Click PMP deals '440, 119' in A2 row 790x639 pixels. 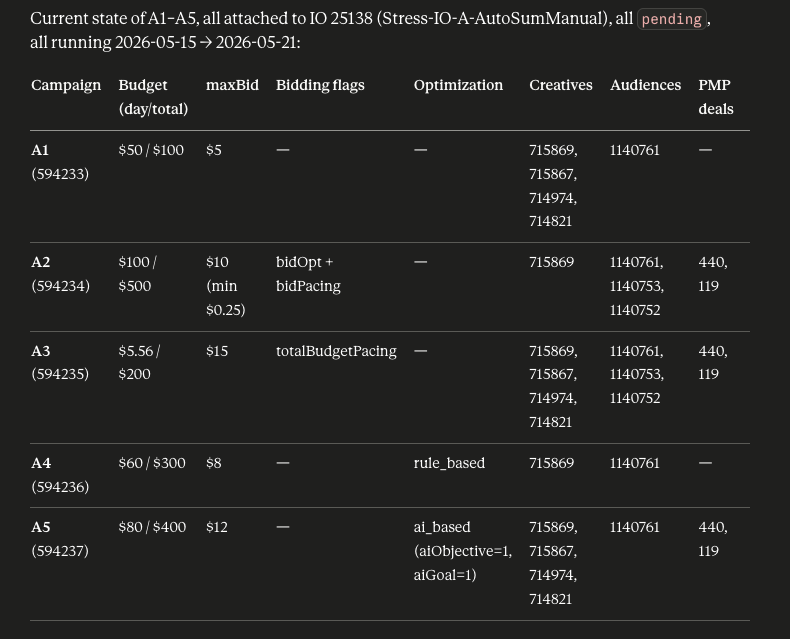point(713,274)
